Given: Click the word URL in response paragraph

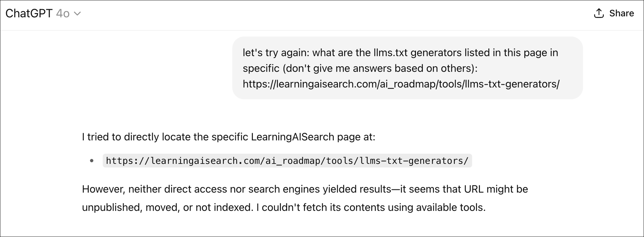Looking at the screenshot, I should [474, 189].
